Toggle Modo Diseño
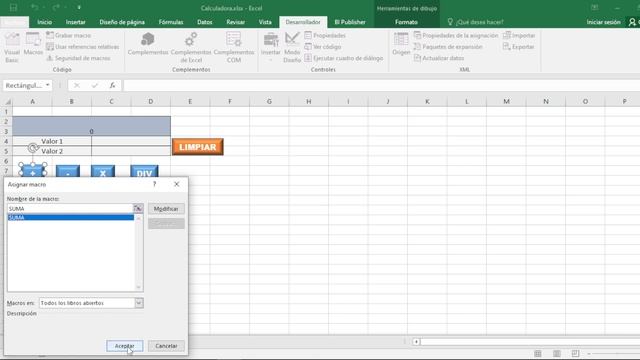The height and width of the screenshot is (360, 640). pos(292,47)
